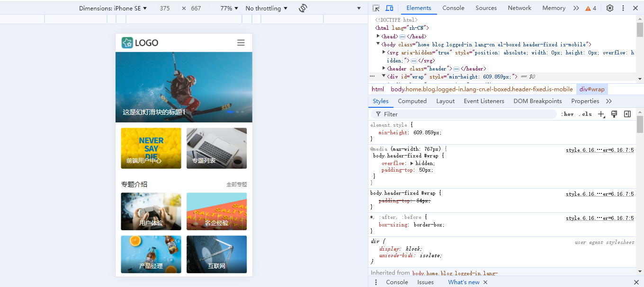This screenshot has height=287, width=644.
Task: Open drawer three-dot menu icon
Action: tap(376, 282)
